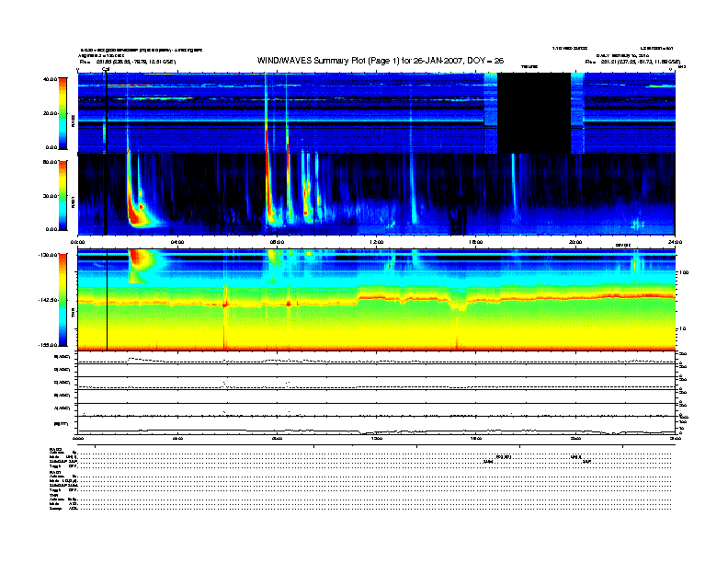
Task: Click the 00:00 tick below RAD1 spectrogram
Action: coord(77,242)
